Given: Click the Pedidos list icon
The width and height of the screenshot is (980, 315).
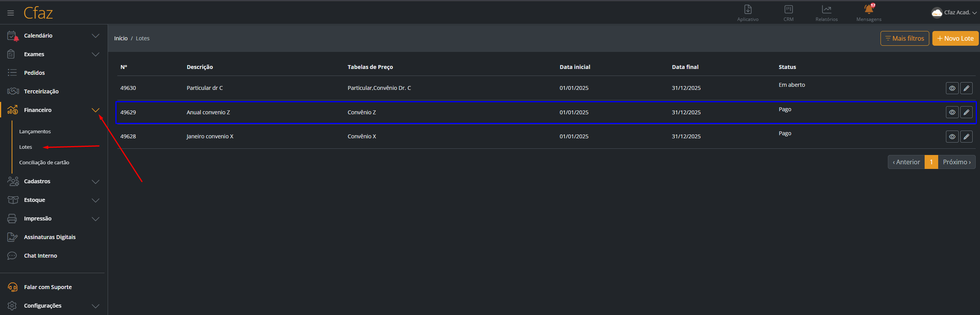Looking at the screenshot, I should (12, 73).
